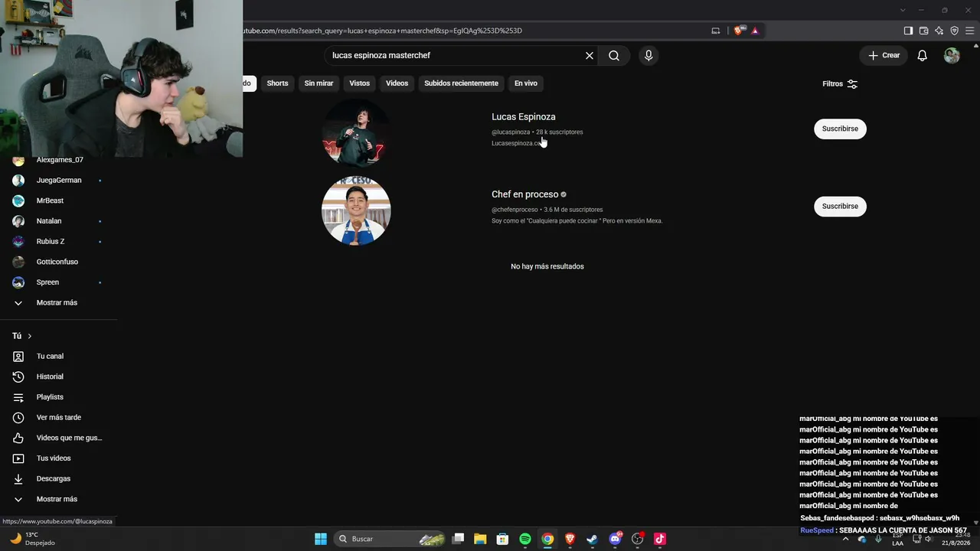Click the browser address bar URL
Screen dimensions: 980x551
click(x=383, y=31)
